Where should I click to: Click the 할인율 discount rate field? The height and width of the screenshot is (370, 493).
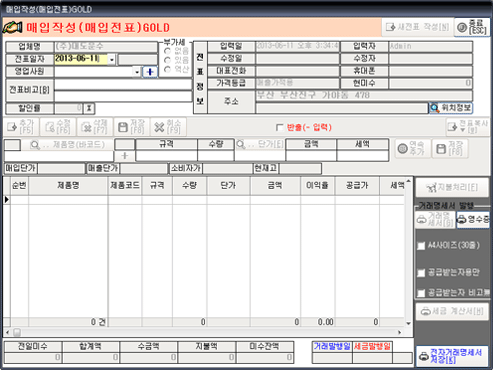point(68,108)
